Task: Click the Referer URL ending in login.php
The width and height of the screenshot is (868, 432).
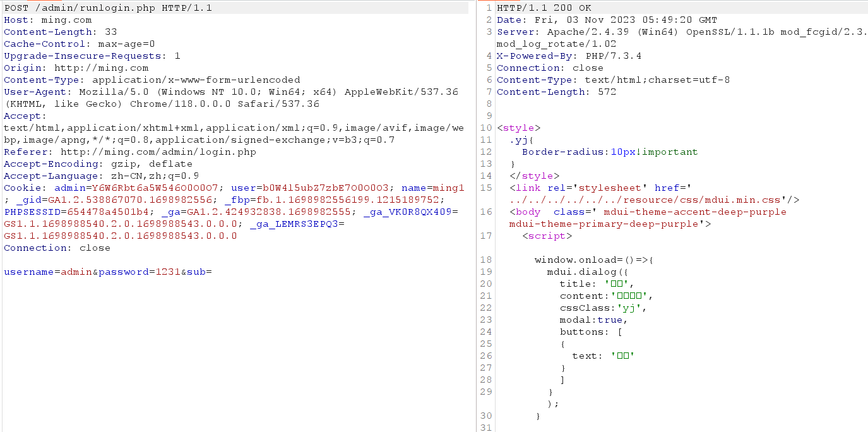Action: (158, 152)
